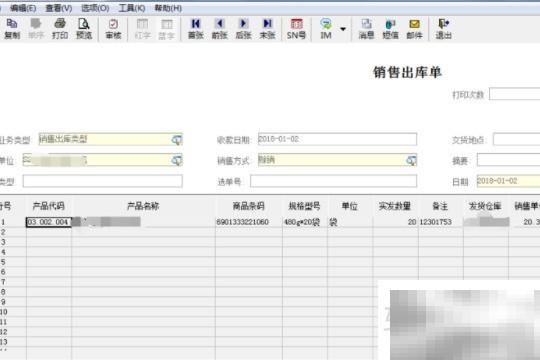Expand the IM dropdown arrow
Viewport: 540px width, 360px height.
pyautogui.click(x=343, y=29)
